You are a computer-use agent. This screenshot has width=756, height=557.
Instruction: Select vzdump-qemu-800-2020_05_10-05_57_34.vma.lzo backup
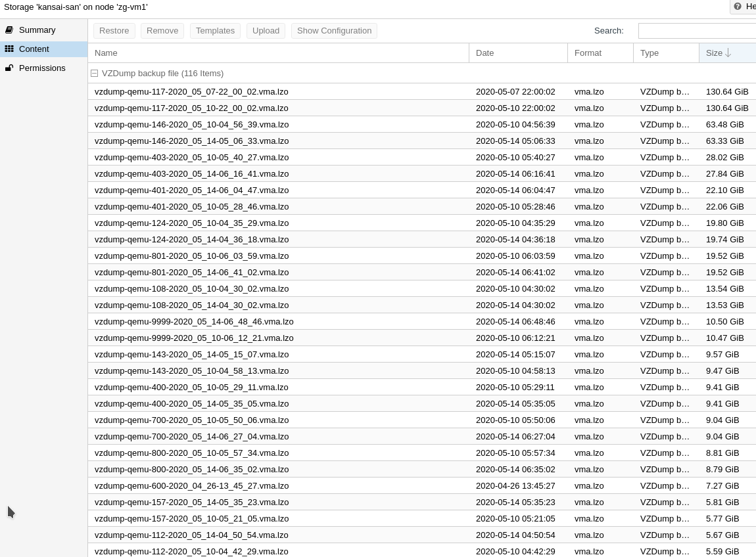coord(422,453)
